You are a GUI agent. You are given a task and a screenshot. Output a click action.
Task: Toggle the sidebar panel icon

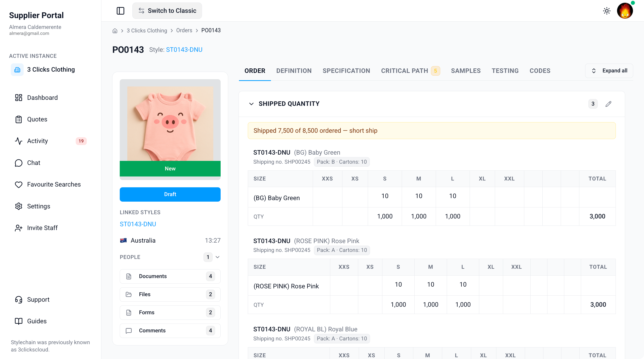tap(120, 11)
